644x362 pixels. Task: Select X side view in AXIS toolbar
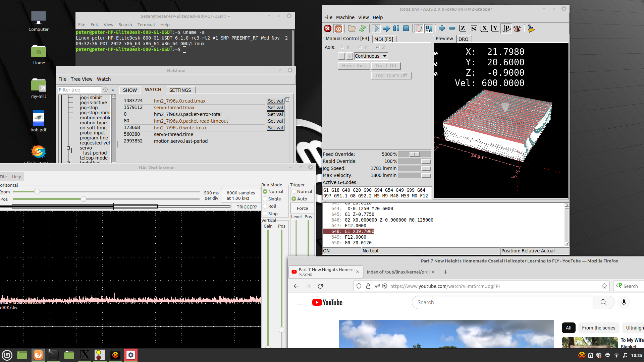click(484, 29)
